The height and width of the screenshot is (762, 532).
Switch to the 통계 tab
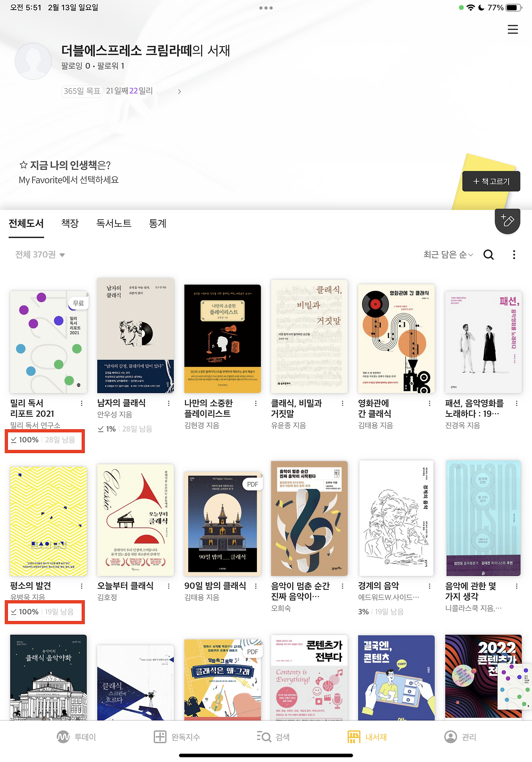[158, 223]
